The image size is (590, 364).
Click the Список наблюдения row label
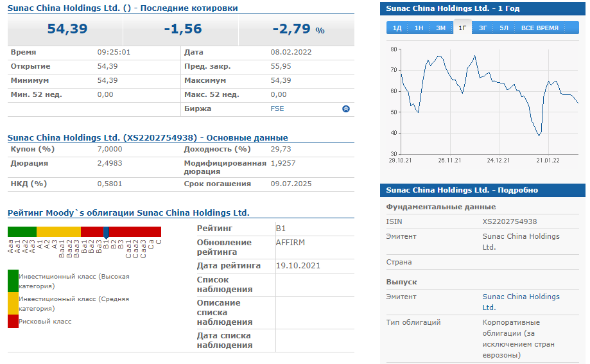tap(224, 284)
